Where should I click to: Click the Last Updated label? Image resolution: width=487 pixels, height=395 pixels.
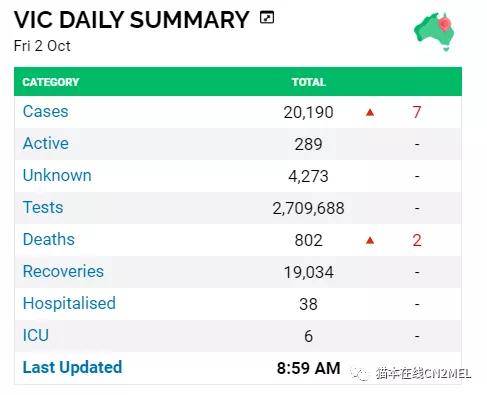[x=72, y=367]
